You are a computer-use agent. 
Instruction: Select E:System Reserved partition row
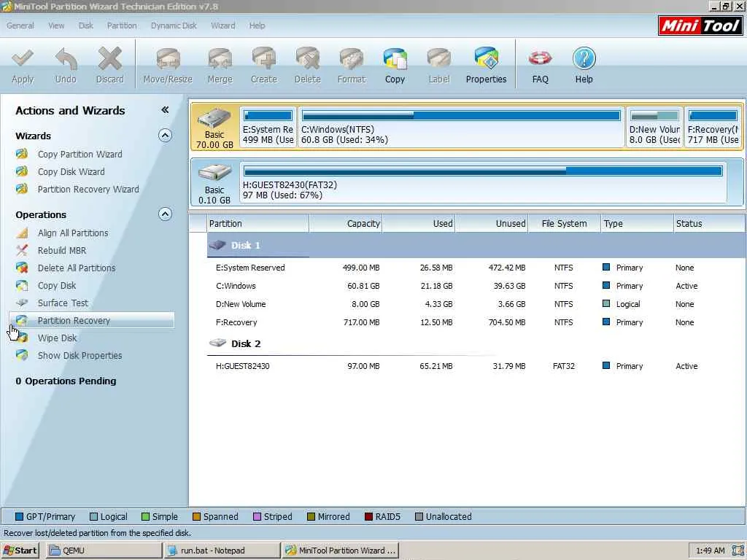476,268
